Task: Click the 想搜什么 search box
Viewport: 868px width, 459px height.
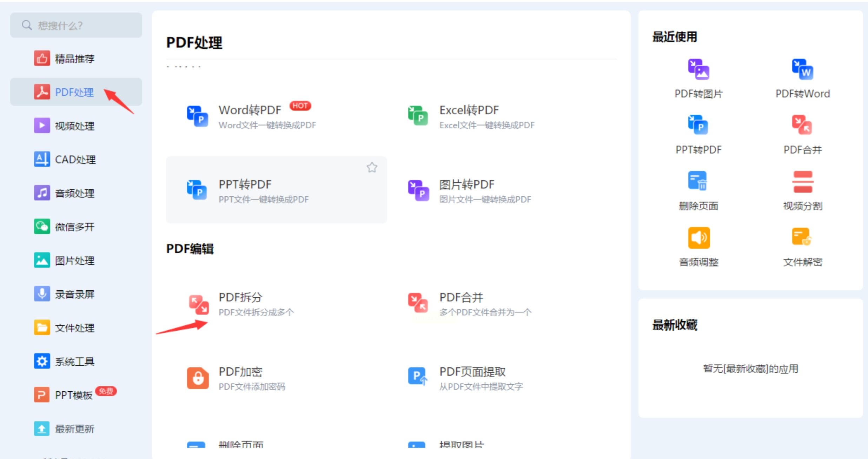Action: tap(76, 25)
